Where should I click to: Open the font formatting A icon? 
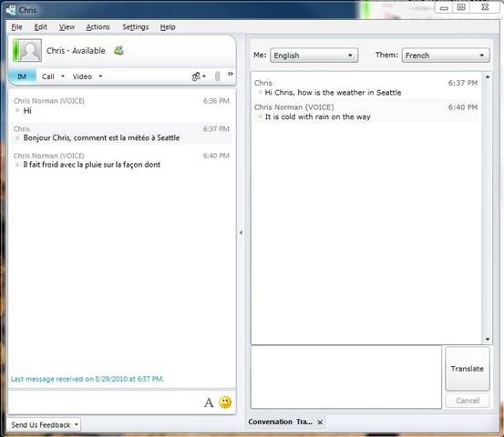coord(209,402)
